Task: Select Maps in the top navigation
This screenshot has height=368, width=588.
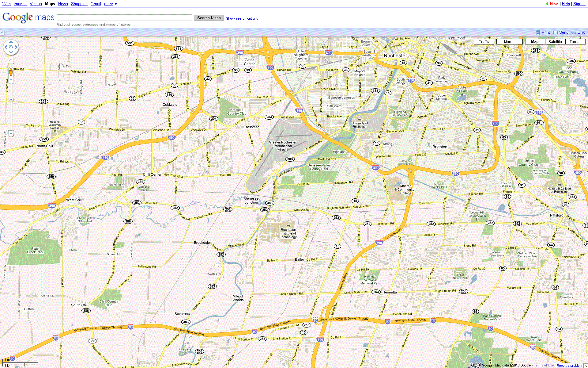Action: [x=50, y=4]
